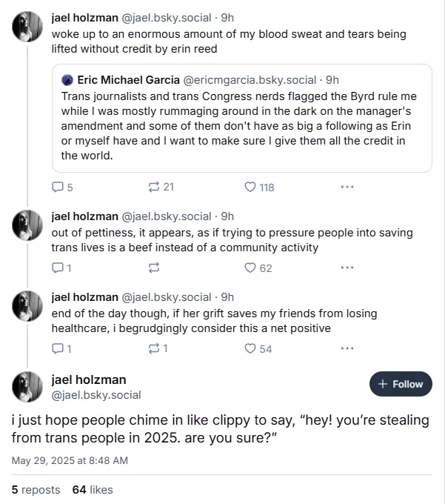445x504 pixels.
Task: Click Eric Michael Garcia's small avatar icon
Action: tap(67, 80)
